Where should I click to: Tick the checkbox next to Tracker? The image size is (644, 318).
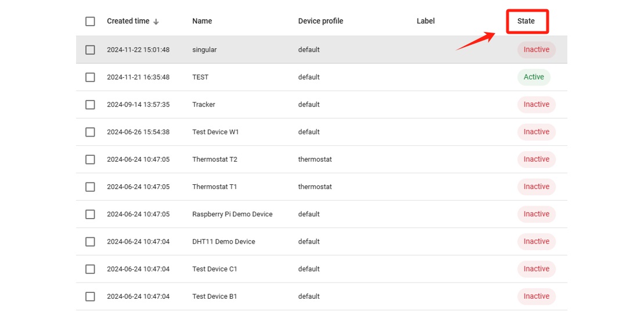click(x=90, y=105)
